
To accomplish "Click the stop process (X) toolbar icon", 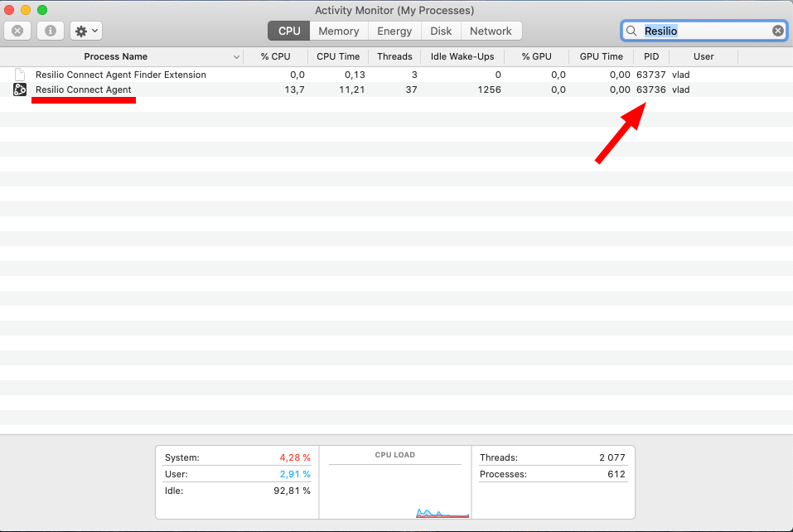I will click(17, 31).
